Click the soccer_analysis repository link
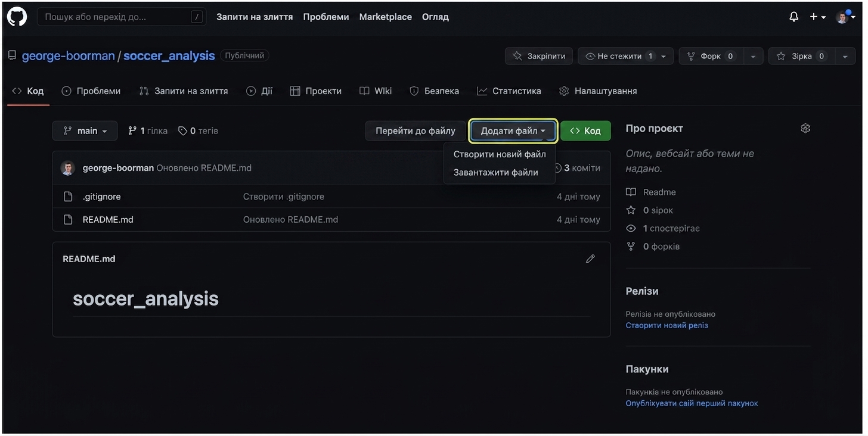Screen dimensions: 868x436 [169, 55]
